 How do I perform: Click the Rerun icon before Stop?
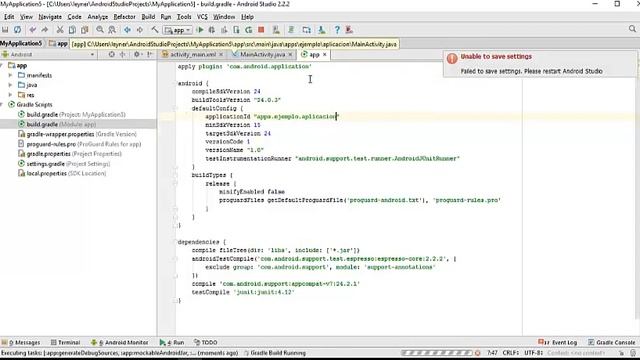(x=249, y=30)
